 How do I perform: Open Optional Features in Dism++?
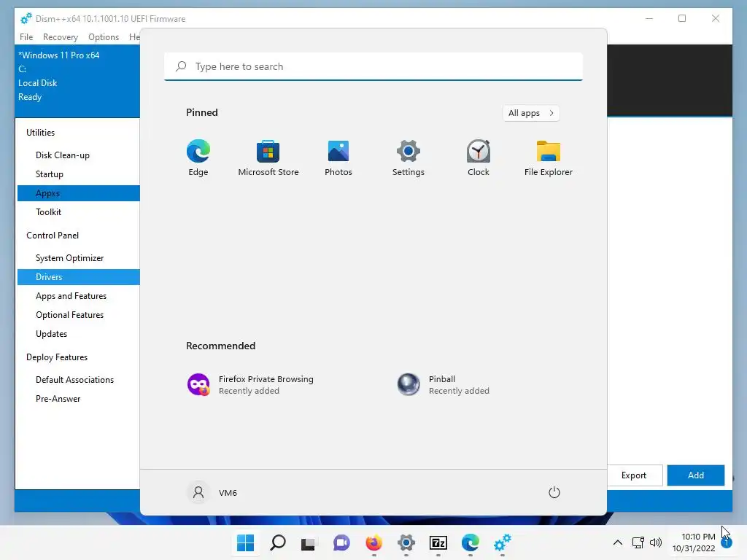[x=69, y=315]
